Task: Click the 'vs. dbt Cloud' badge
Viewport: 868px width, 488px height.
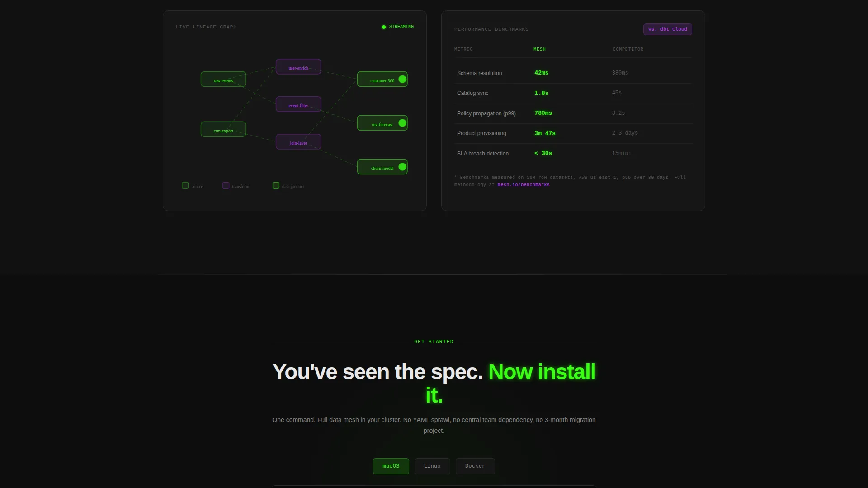Action: point(667,29)
